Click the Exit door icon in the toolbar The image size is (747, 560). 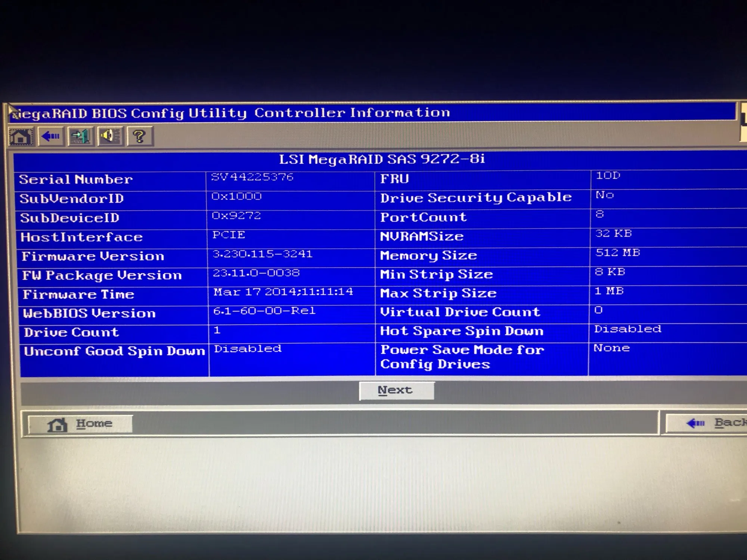80,136
